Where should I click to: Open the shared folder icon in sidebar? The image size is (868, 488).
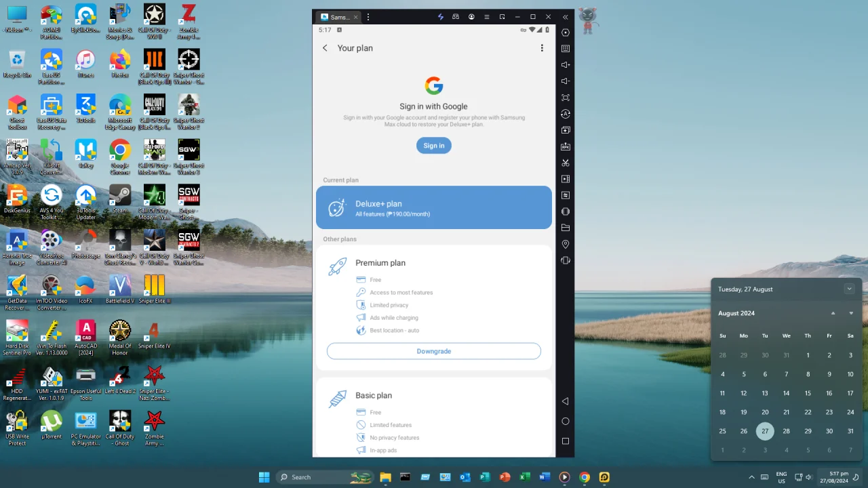click(566, 228)
